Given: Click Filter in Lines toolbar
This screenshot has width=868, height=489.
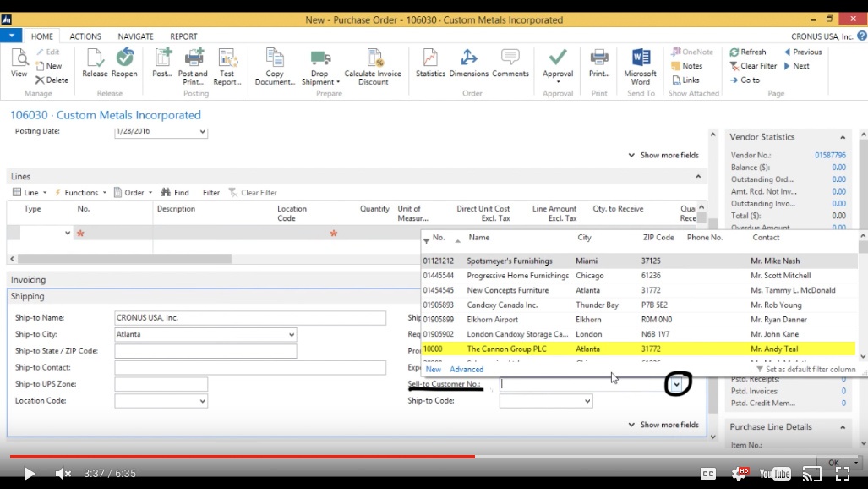Looking at the screenshot, I should coord(211,192).
